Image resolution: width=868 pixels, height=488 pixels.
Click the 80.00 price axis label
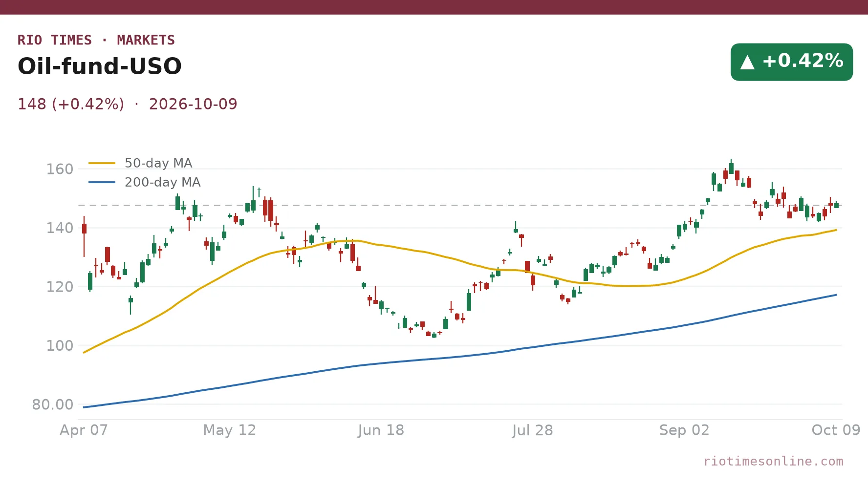[53, 404]
